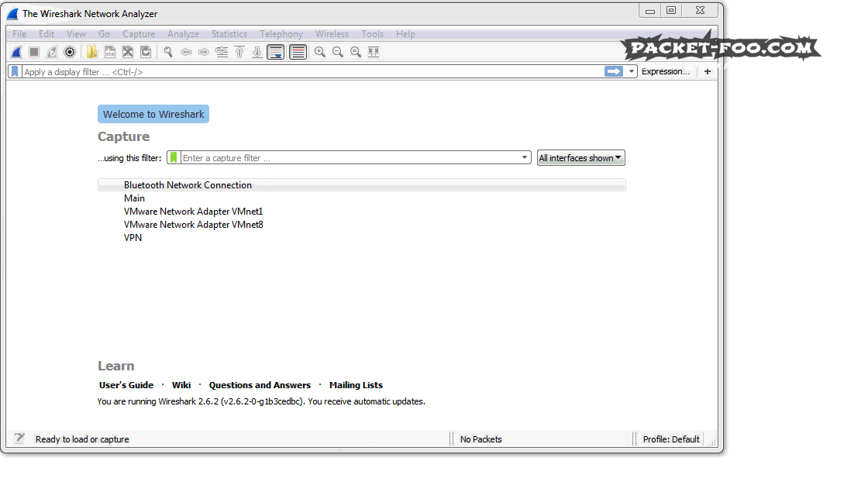Screen dimensions: 868x499
Task: Zoom out main window text
Action: 338,52
